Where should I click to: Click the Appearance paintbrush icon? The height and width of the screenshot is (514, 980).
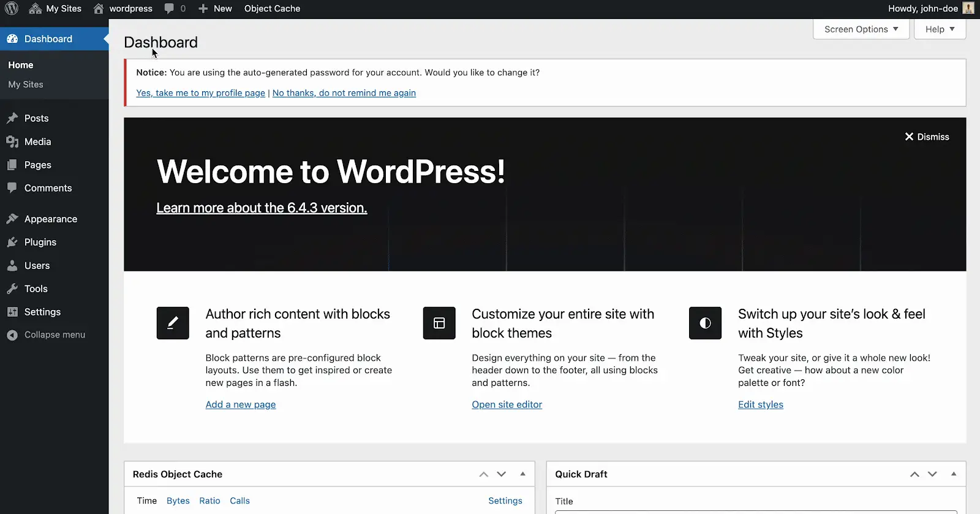[12, 219]
